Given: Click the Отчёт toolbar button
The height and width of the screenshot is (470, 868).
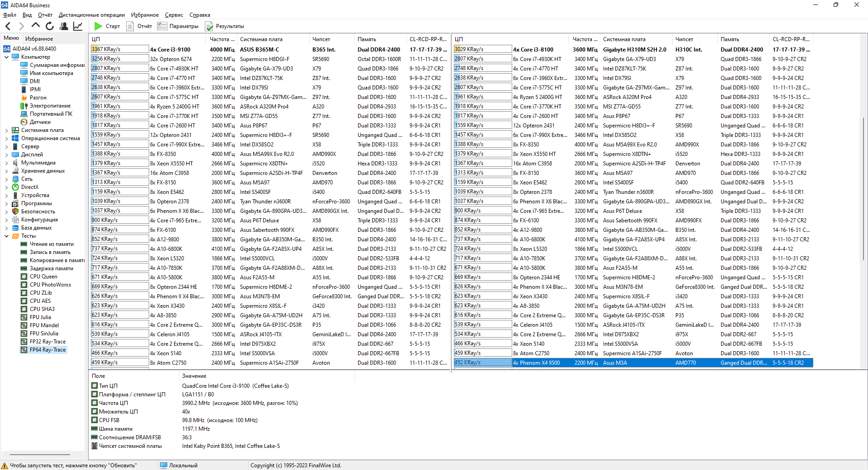Looking at the screenshot, I should tap(139, 26).
